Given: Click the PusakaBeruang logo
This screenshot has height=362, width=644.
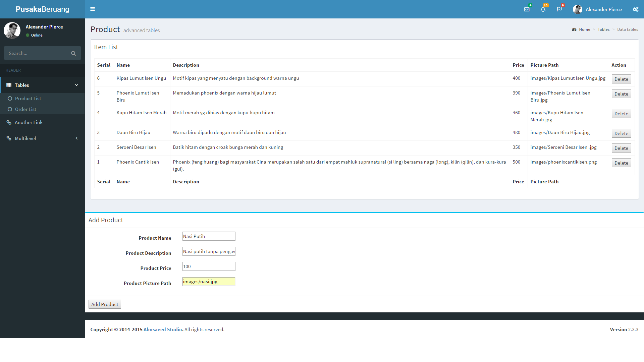Looking at the screenshot, I should [42, 9].
